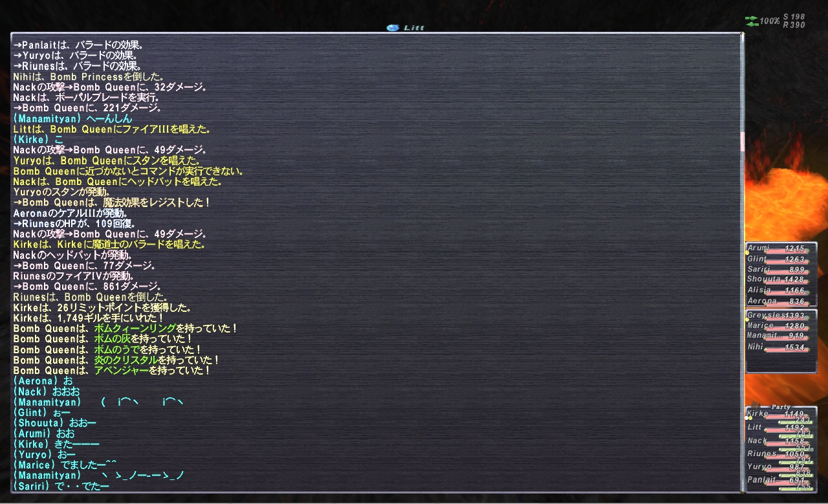Click the green network connection arrows icon
The height and width of the screenshot is (504, 828).
pos(751,21)
